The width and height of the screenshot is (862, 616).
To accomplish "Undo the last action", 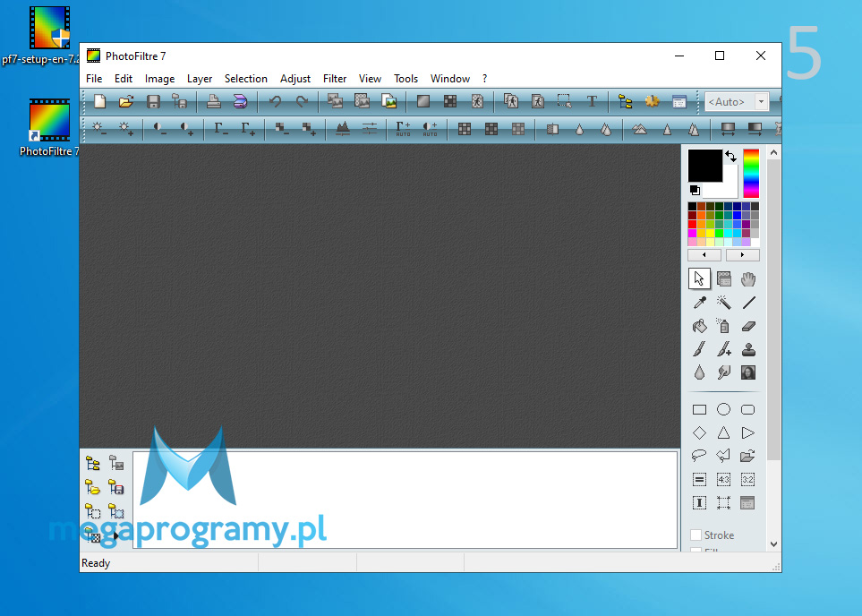I will click(x=275, y=102).
